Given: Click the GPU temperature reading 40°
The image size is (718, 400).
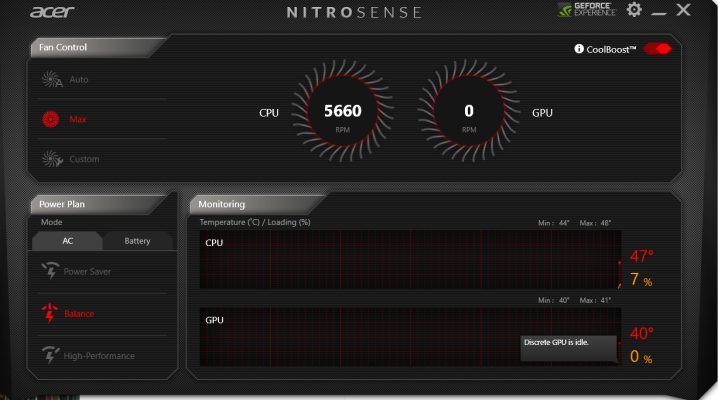Looking at the screenshot, I should click(642, 334).
